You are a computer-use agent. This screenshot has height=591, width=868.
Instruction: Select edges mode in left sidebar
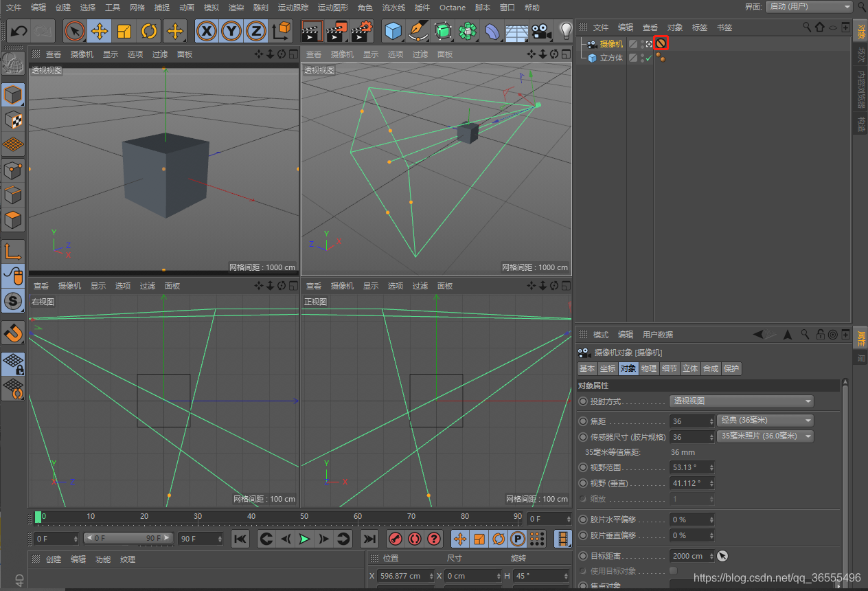click(x=13, y=195)
